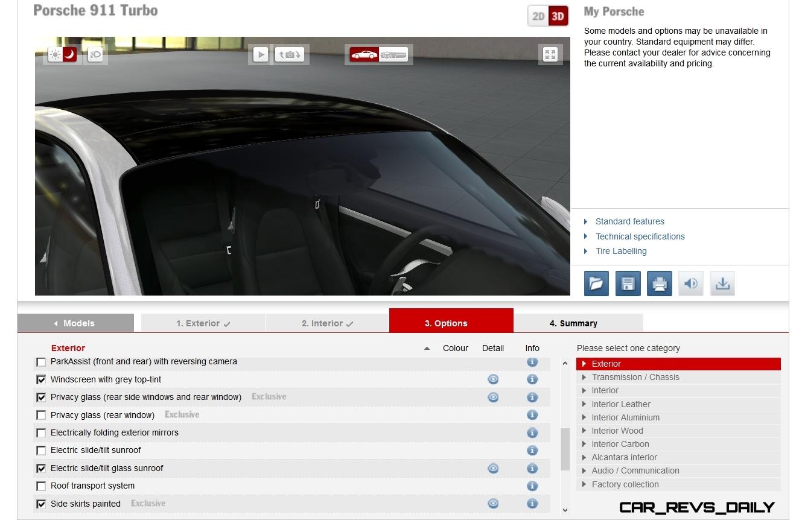This screenshot has height=532, width=802.
Task: Click the options list scrollbar up arrow
Action: pyautogui.click(x=565, y=364)
